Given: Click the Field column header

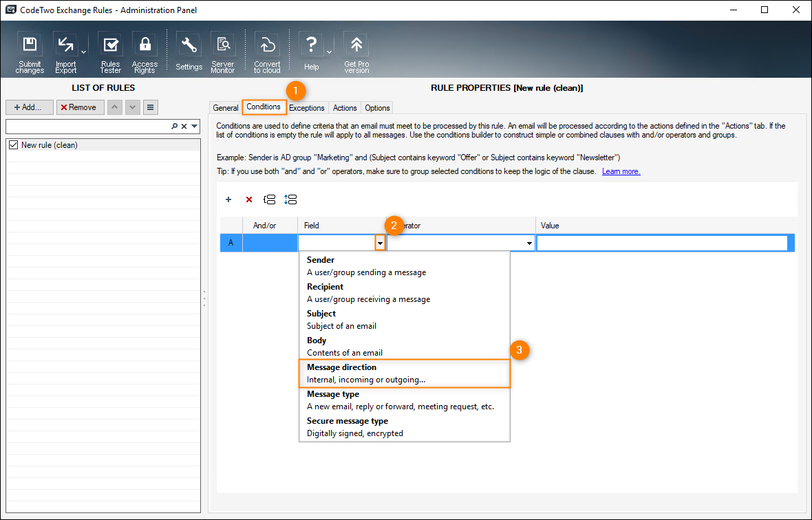Looking at the screenshot, I should (x=342, y=226).
